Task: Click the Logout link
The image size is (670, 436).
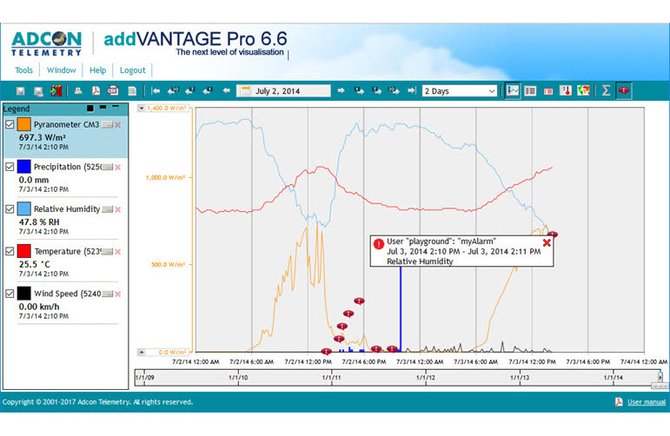Action: tap(132, 70)
